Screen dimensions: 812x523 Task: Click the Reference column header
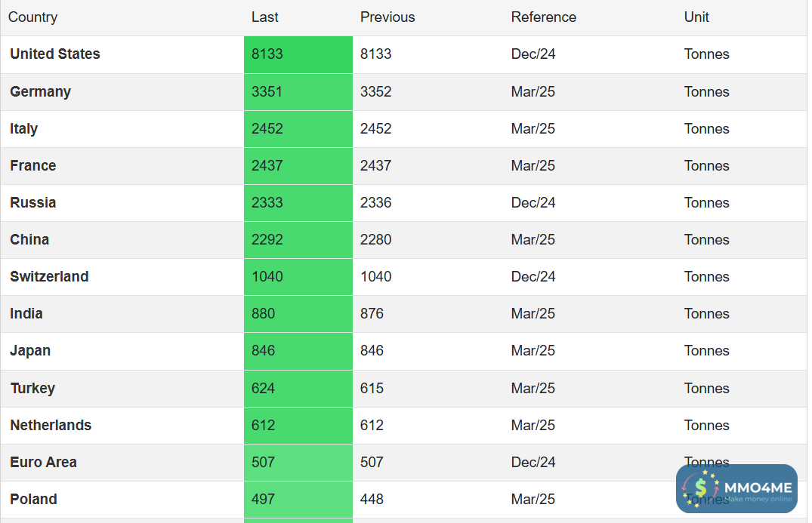pyautogui.click(x=544, y=17)
